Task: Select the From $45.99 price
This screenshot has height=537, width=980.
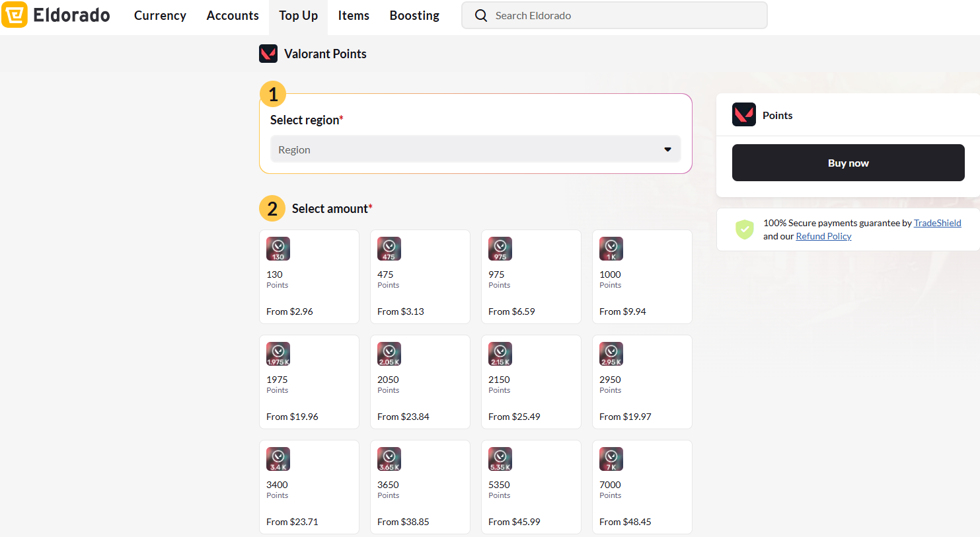Action: pos(514,522)
